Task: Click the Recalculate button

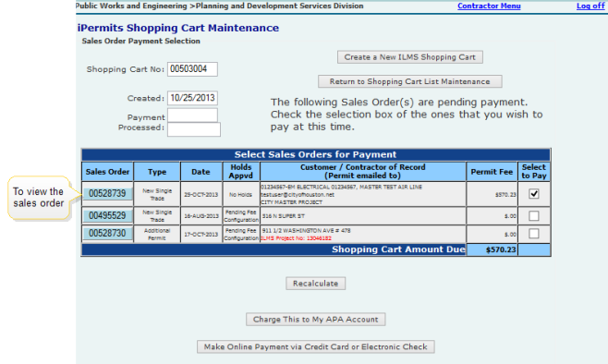Action: [316, 284]
